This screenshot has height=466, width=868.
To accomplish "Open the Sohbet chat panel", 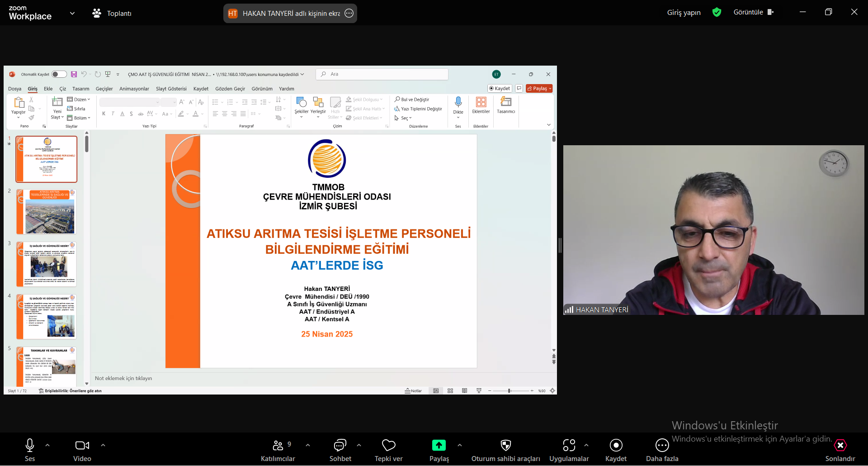I will pos(340,446).
